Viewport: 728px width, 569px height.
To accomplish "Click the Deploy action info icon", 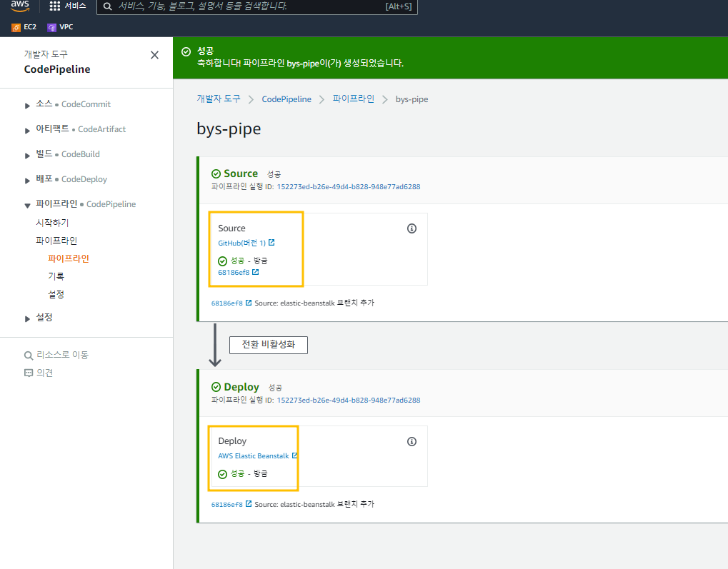I will point(412,441).
